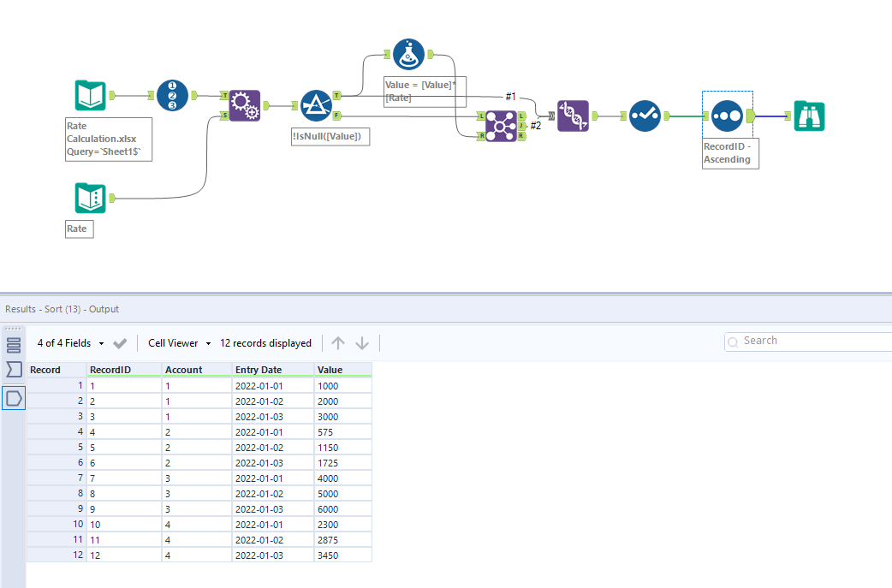Select the blue checkmark Select tool
Viewport: 892px width, 588px height.
click(x=645, y=116)
